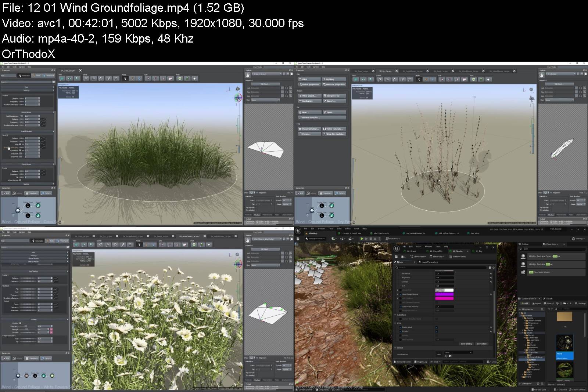Screen dimensions: 588x392
Task: Collapse the Subsurface section in material instance
Action: pos(396,315)
